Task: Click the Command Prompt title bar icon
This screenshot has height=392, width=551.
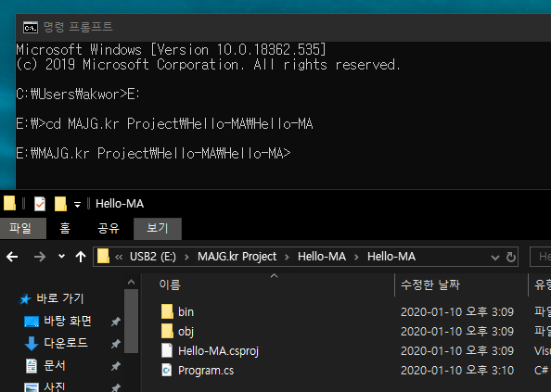Action: click(31, 27)
